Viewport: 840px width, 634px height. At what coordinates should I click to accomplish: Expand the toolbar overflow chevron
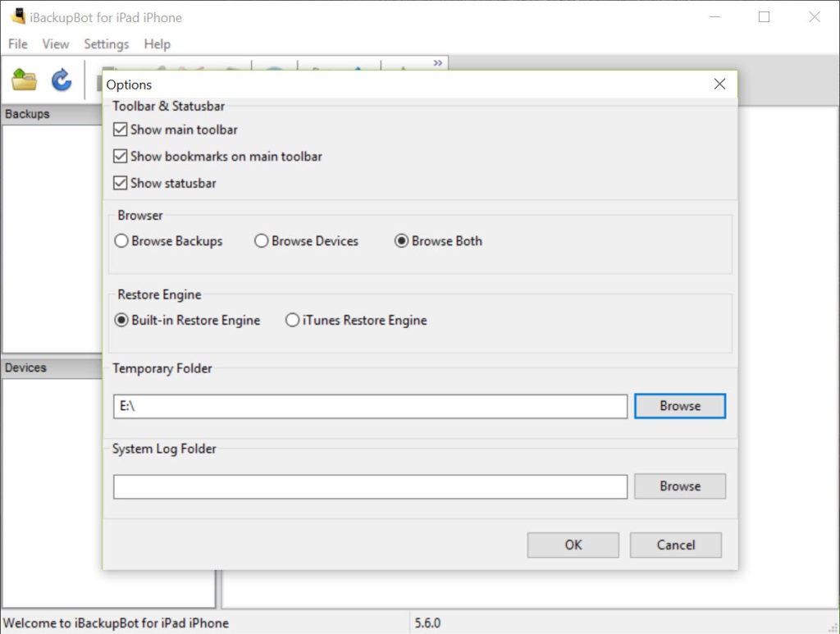coord(438,62)
